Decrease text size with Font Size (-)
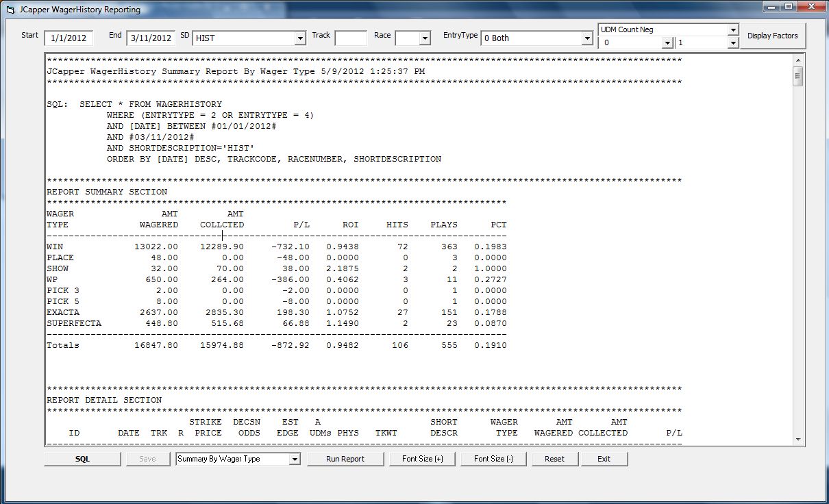This screenshot has width=829, height=504. (494, 459)
